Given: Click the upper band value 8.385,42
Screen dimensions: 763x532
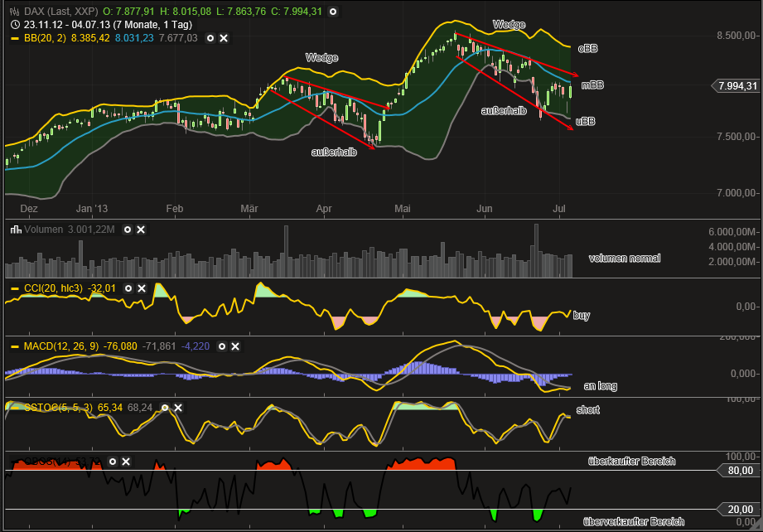Looking at the screenshot, I should [x=90, y=38].
